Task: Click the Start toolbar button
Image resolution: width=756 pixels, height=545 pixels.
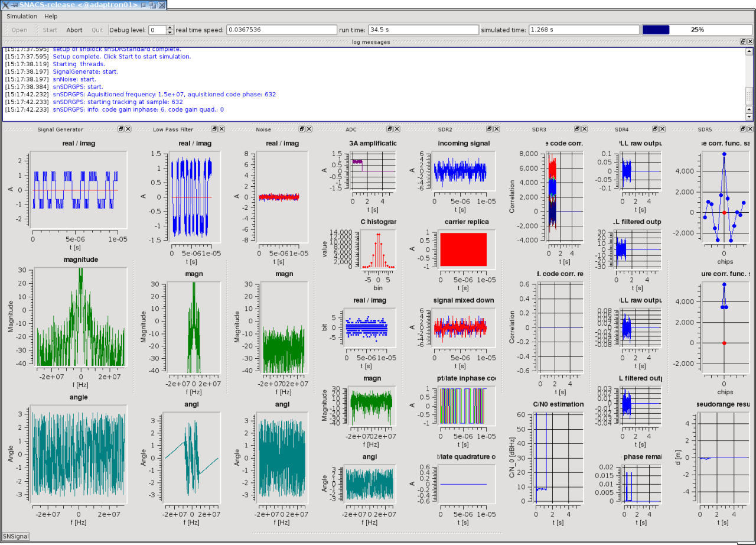Action: (50, 30)
